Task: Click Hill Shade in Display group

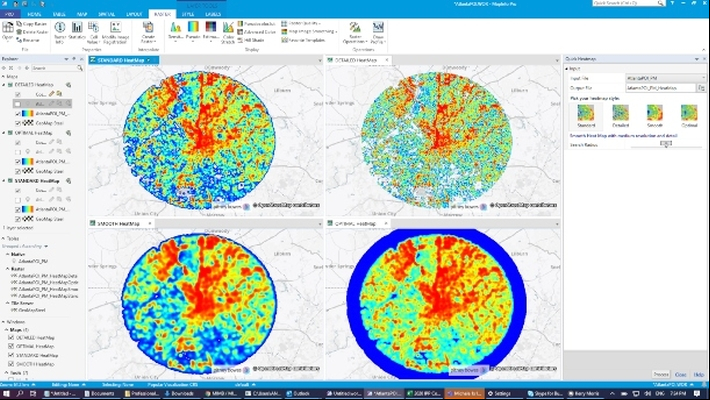Action: click(250, 40)
